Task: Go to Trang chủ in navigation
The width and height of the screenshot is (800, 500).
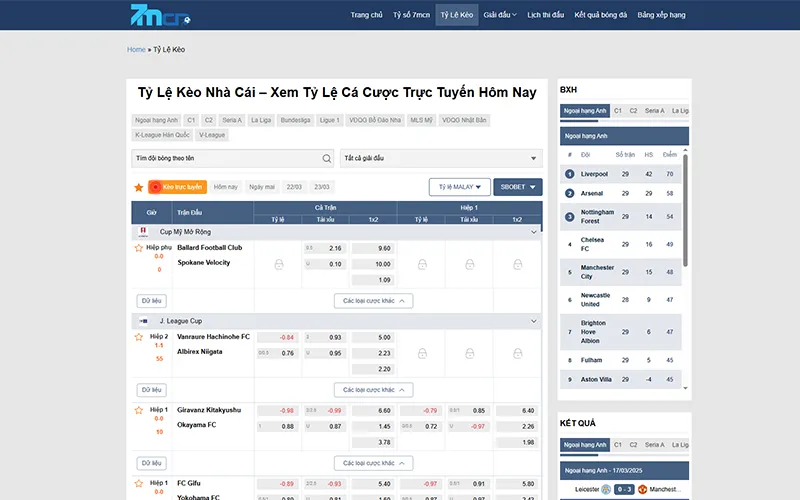Action: tap(366, 15)
